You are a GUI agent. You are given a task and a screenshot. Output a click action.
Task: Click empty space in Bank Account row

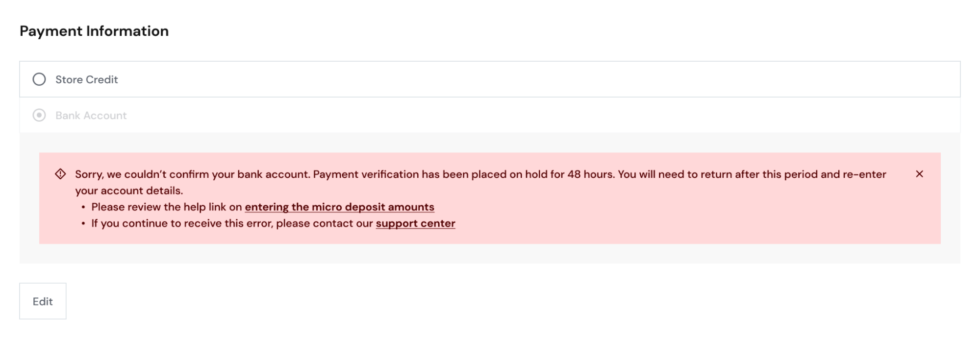click(539, 115)
